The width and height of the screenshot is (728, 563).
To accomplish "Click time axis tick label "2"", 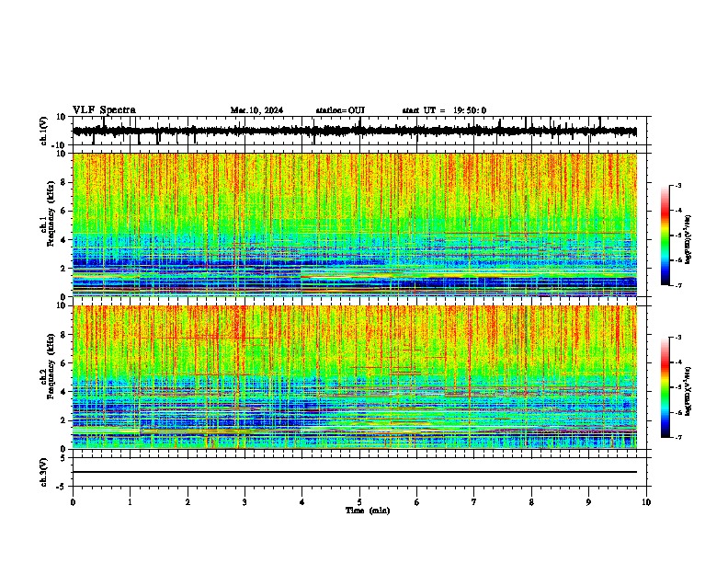I will coord(188,502).
